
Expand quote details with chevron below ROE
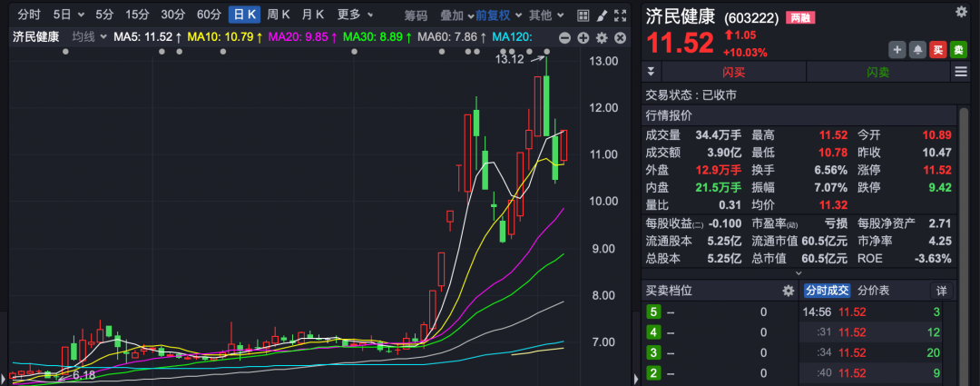tap(798, 272)
